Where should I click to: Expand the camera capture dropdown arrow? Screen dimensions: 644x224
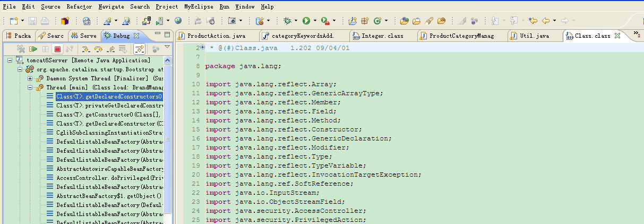pyautogui.click(x=241, y=21)
